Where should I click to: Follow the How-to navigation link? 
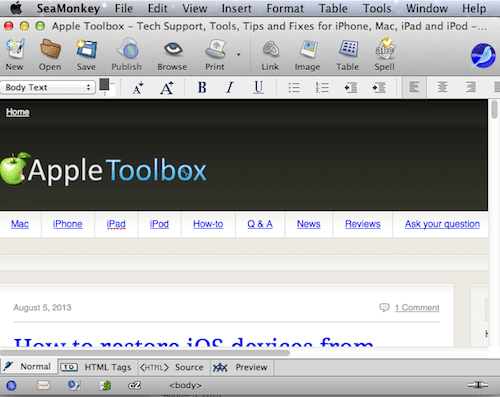pyautogui.click(x=208, y=224)
